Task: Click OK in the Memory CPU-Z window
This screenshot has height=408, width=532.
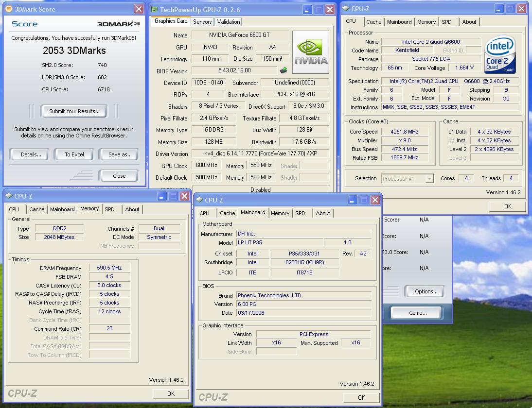Action: pos(171,393)
